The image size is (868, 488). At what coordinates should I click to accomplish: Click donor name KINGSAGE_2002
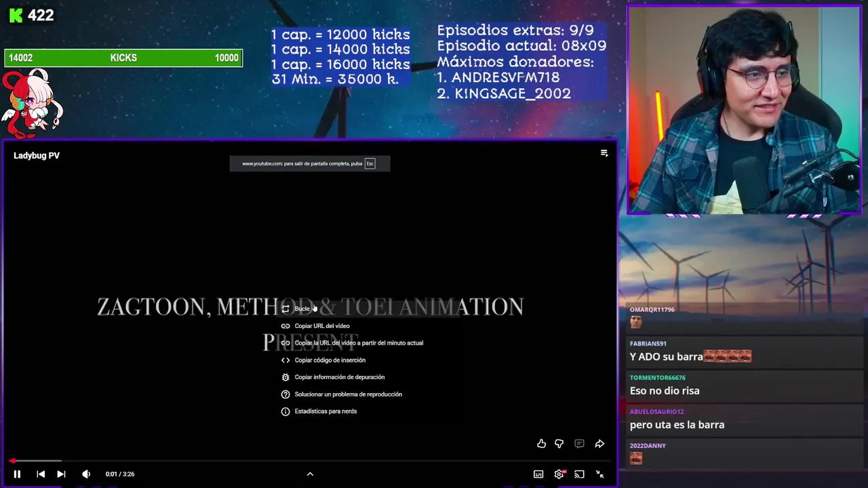click(x=513, y=94)
